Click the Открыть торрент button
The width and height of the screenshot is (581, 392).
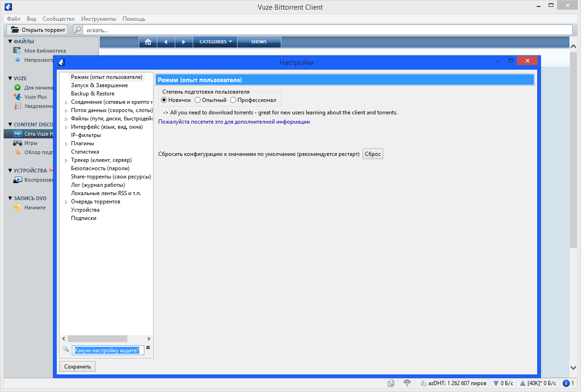click(37, 30)
